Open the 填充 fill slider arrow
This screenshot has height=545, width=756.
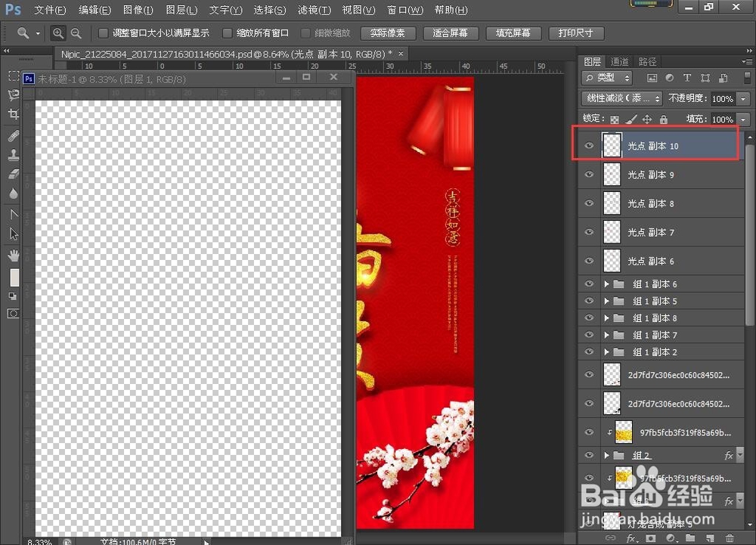(743, 119)
